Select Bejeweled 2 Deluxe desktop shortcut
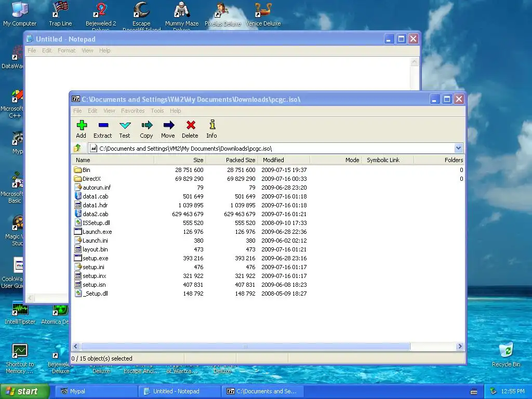The width and height of the screenshot is (532, 399). tap(101, 16)
